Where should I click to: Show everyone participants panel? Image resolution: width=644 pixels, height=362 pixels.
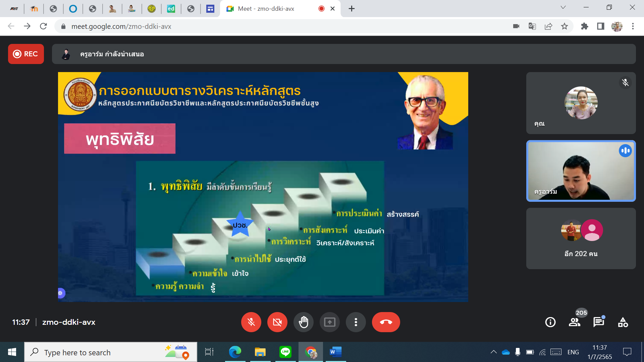[x=575, y=322]
